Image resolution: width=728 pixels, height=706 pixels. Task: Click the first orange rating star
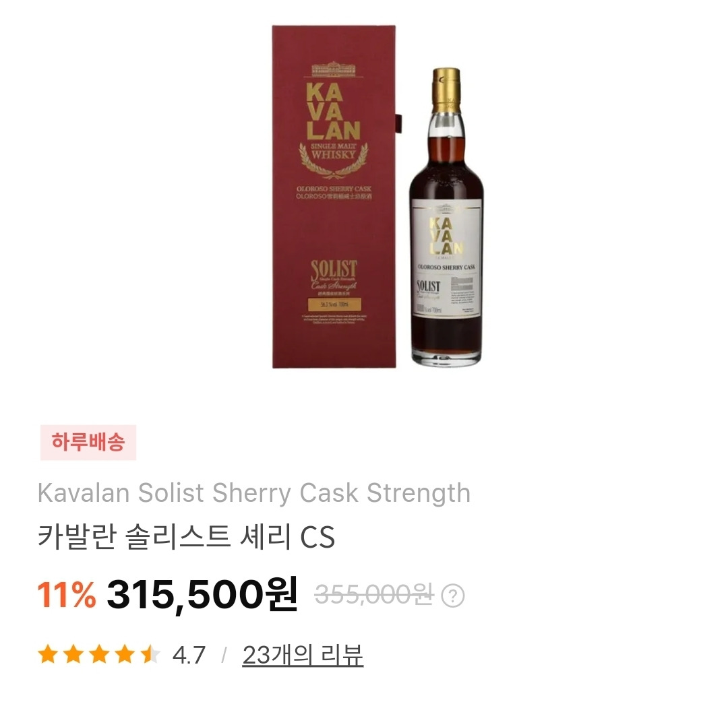pyautogui.click(x=48, y=655)
